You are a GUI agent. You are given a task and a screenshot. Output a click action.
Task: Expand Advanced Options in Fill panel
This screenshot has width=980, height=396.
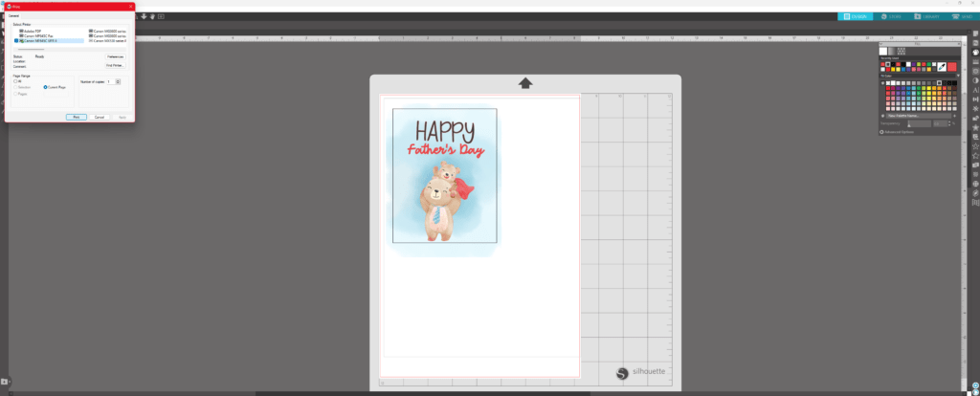point(883,131)
